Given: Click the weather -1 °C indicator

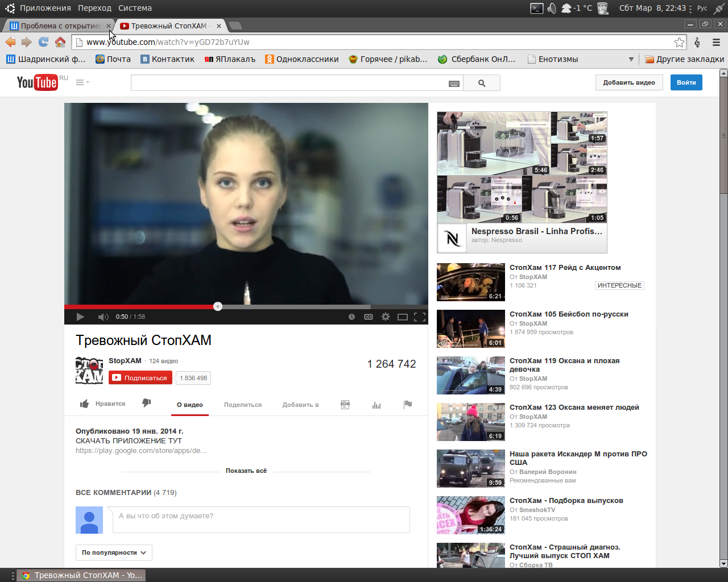Looking at the screenshot, I should click(x=577, y=8).
